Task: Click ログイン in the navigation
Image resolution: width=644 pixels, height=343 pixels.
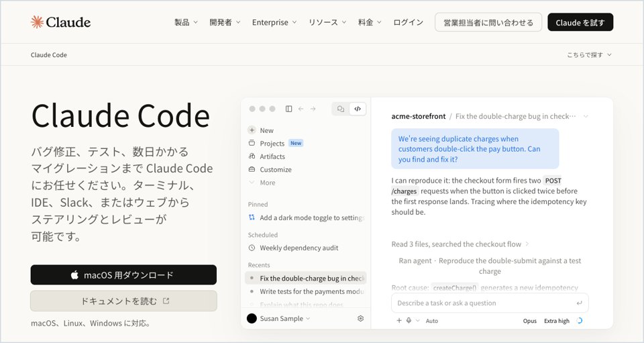Action: (408, 22)
